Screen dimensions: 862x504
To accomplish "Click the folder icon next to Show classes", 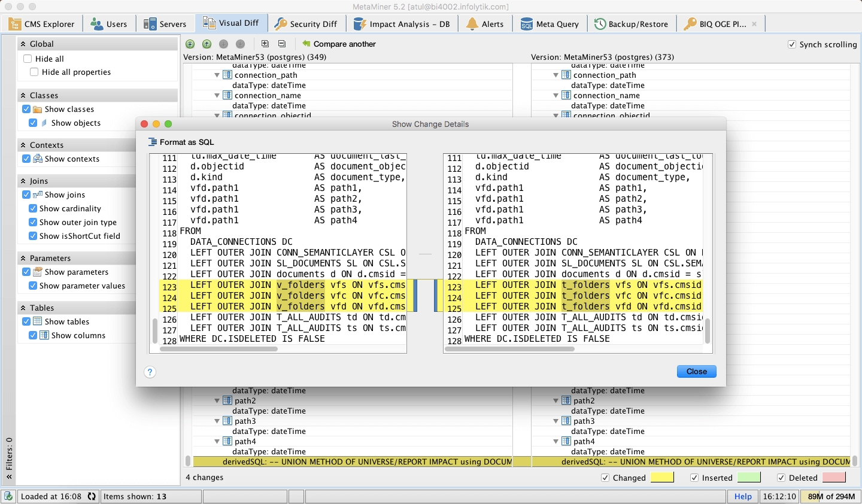I will 38,109.
